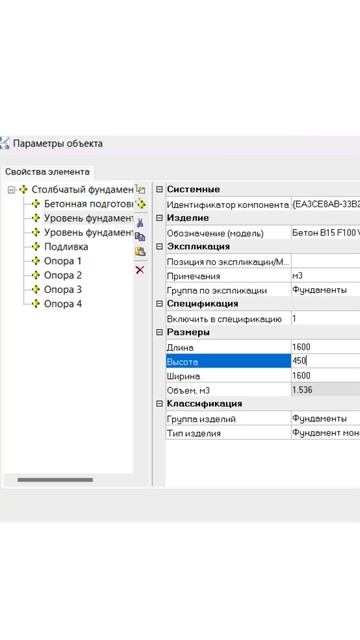
Task: Click the icon beside Столбчатый фундамент node
Action: 23,189
